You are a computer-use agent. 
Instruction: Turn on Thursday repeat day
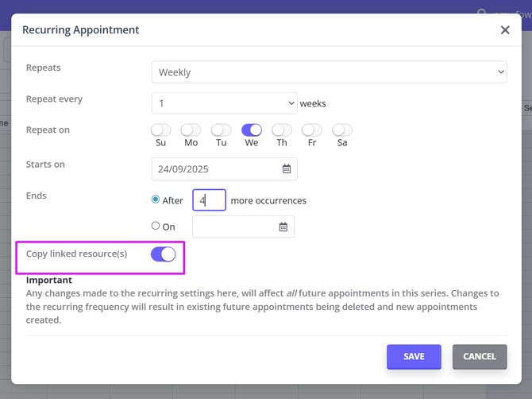click(x=282, y=130)
